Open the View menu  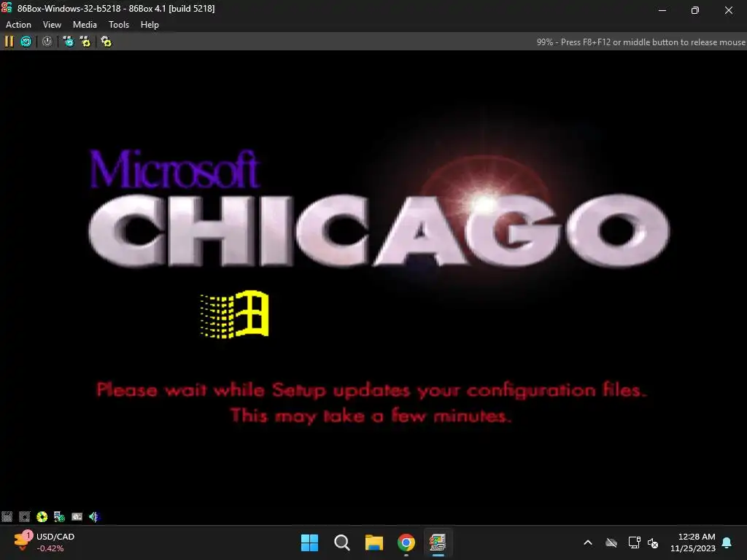pos(52,25)
